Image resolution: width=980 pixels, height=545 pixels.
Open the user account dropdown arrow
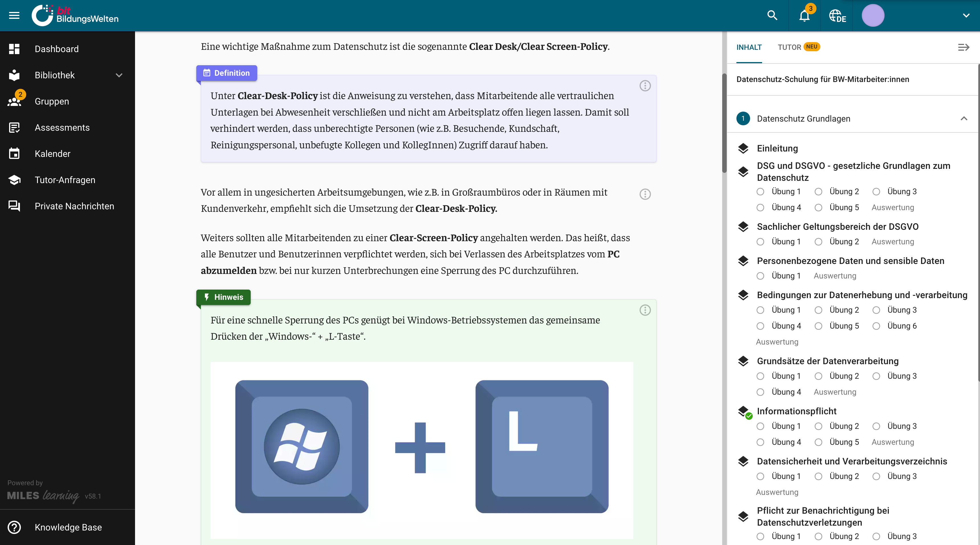click(966, 16)
